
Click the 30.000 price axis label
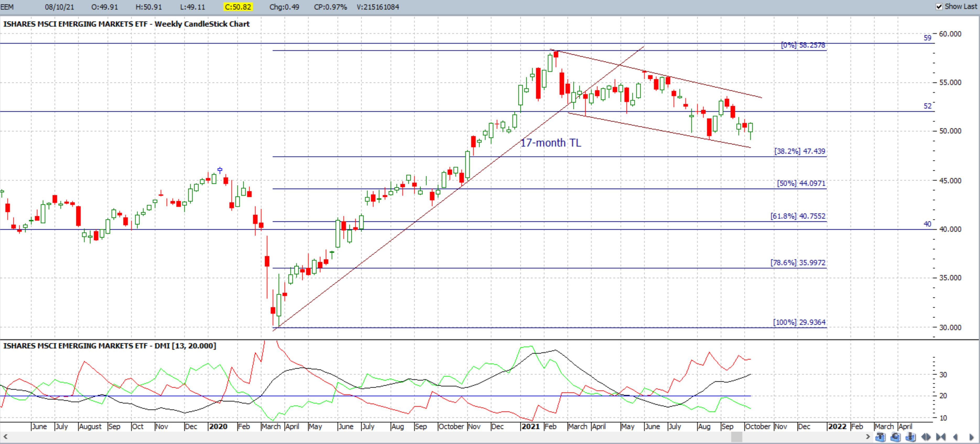point(950,328)
